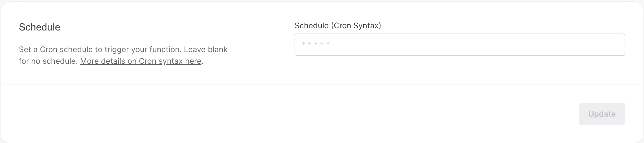Image resolution: width=644 pixels, height=143 pixels.
Task: Focus the cron expression text box
Action: (459, 45)
